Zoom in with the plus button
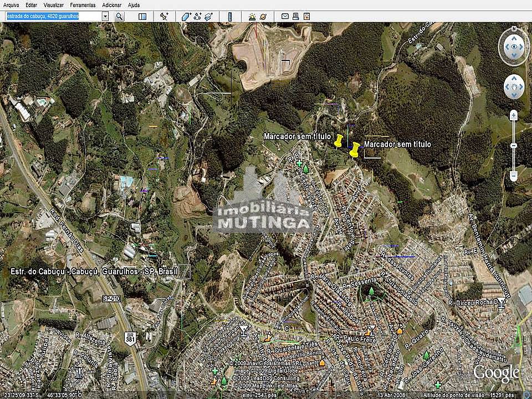Image resolution: width=532 pixels, height=399 pixels. (514, 116)
